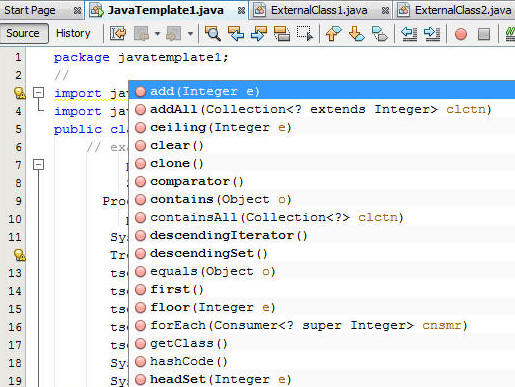Pick ceiling(Integer e) from completion list

[x=322, y=127]
